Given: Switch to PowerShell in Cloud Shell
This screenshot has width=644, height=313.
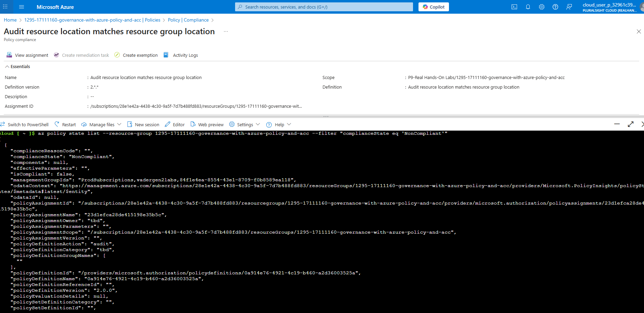Looking at the screenshot, I should [x=25, y=124].
